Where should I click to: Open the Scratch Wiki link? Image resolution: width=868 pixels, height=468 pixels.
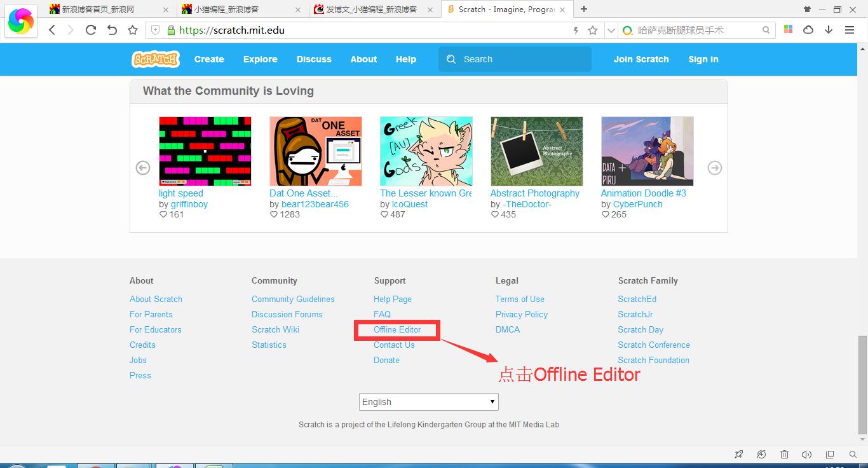click(275, 329)
